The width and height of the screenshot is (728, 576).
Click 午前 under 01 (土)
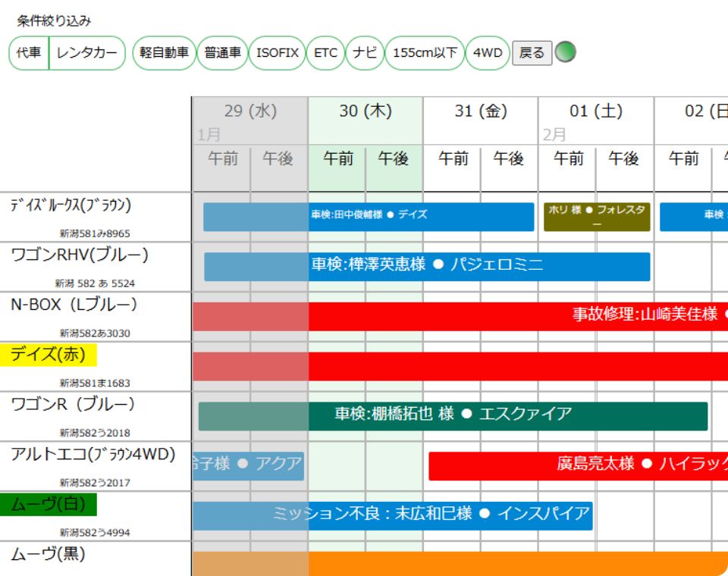click(x=568, y=158)
